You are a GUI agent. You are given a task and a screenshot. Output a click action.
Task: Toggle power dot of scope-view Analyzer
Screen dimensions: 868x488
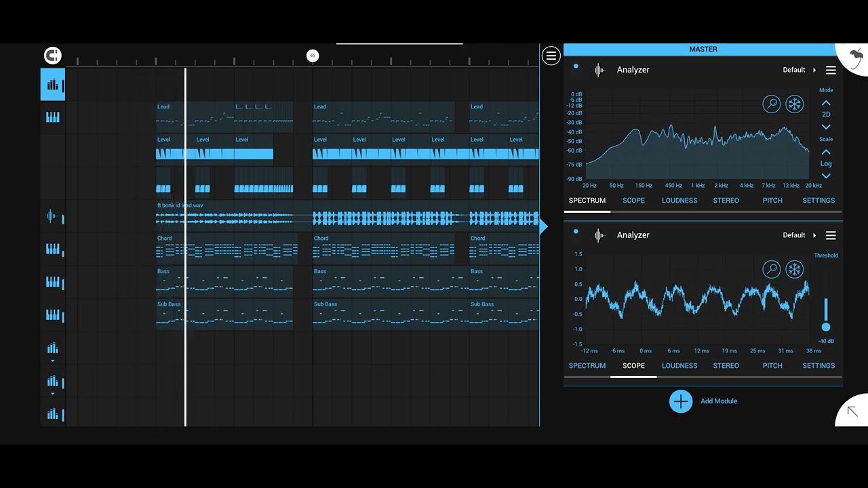576,232
